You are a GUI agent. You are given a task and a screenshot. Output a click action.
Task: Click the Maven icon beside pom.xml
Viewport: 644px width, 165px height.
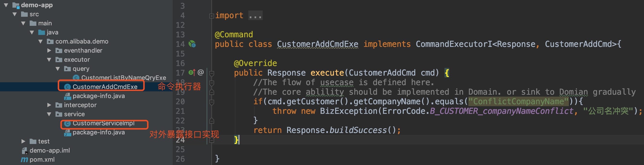pyautogui.click(x=24, y=159)
